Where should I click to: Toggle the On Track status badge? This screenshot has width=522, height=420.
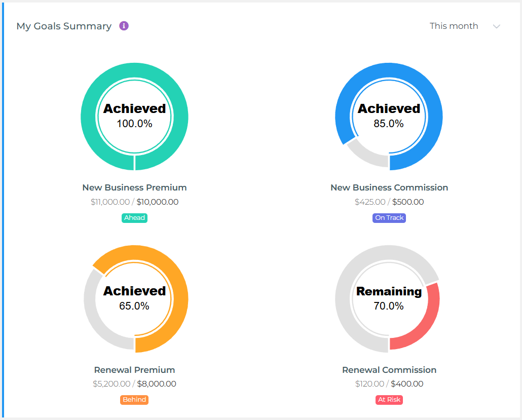[x=389, y=217]
